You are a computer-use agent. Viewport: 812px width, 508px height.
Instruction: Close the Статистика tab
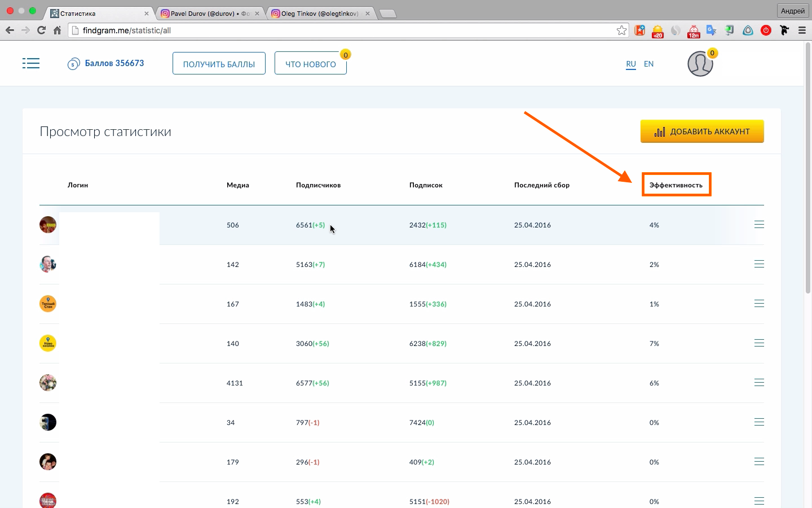pos(147,14)
